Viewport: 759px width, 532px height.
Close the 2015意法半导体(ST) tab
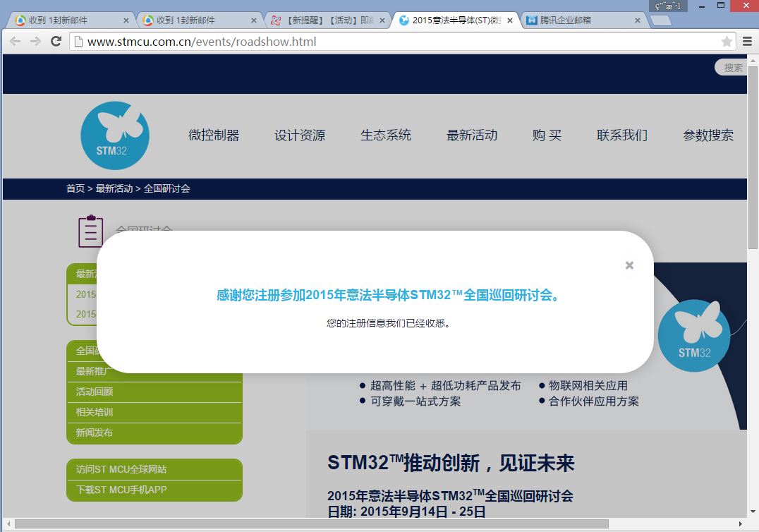point(510,20)
